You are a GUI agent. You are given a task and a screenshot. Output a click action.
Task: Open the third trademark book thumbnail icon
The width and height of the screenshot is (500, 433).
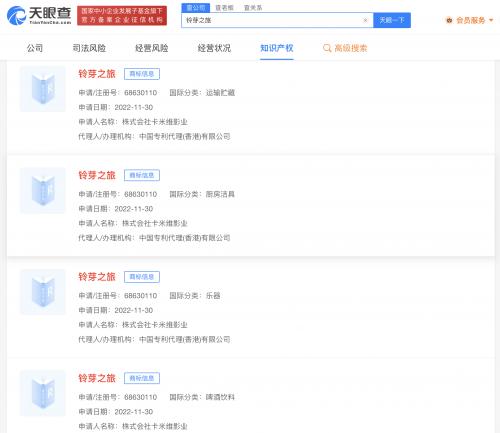(x=43, y=292)
